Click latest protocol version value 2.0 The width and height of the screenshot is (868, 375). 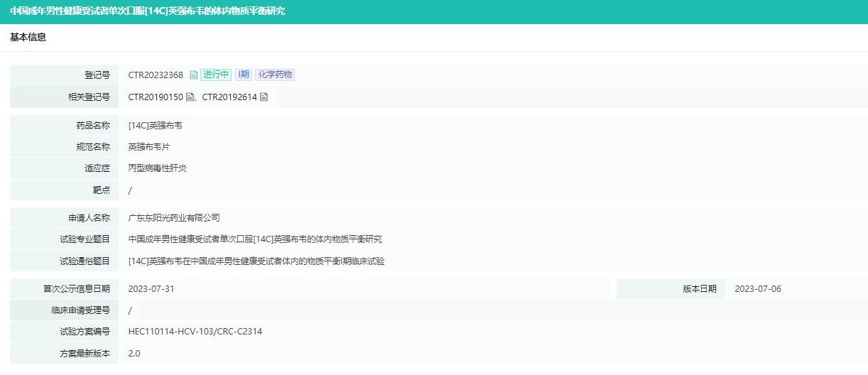coord(134,353)
